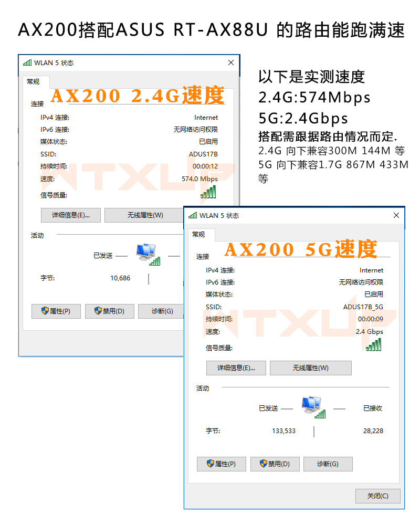Click 属性(P) in the front window
Screen dimensions: 420x525
tap(222, 464)
